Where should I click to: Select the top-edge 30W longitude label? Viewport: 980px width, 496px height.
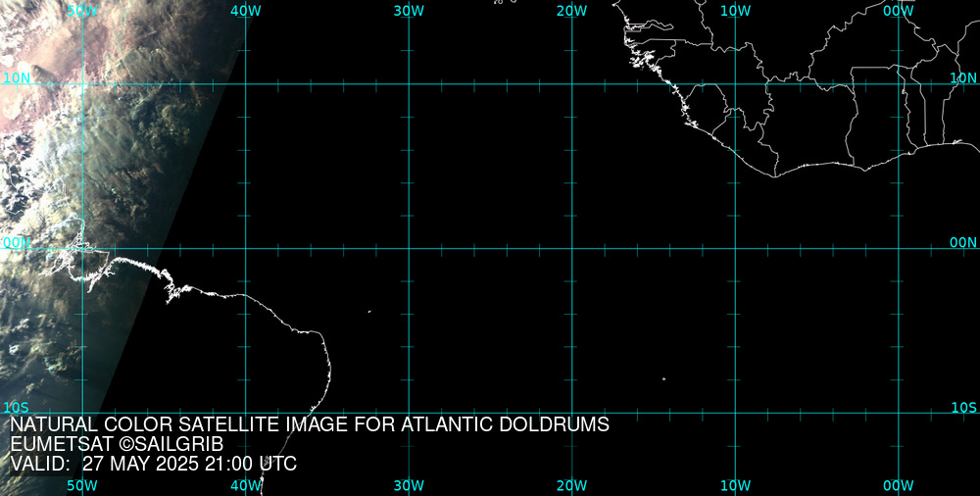[409, 11]
